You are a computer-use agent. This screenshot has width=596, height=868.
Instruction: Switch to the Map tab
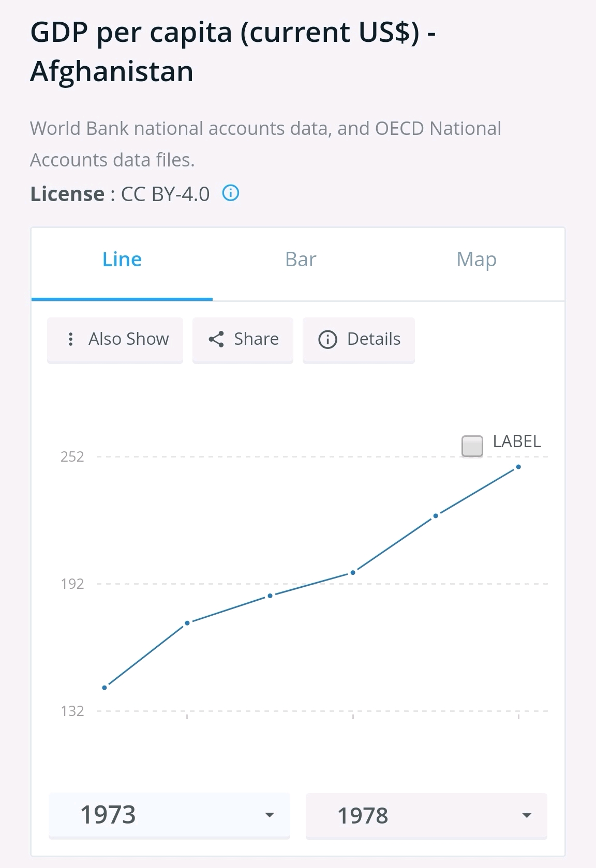coord(476,260)
